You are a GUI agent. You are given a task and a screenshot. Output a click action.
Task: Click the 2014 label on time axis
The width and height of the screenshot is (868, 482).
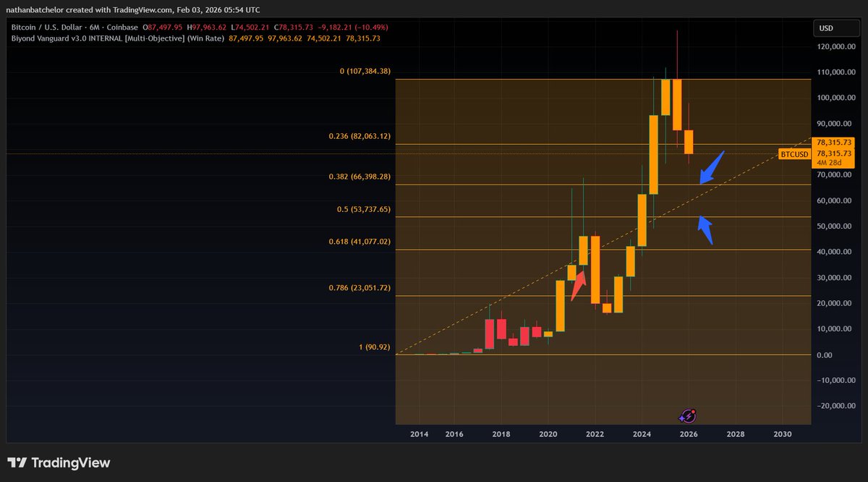(419, 434)
